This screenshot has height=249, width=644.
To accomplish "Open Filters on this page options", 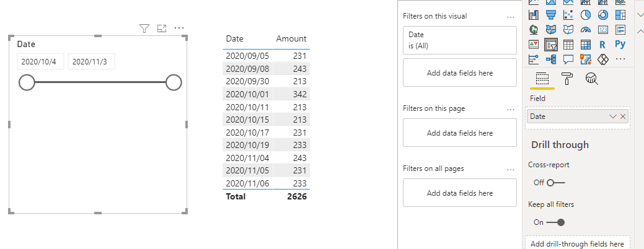I will click(x=511, y=110).
